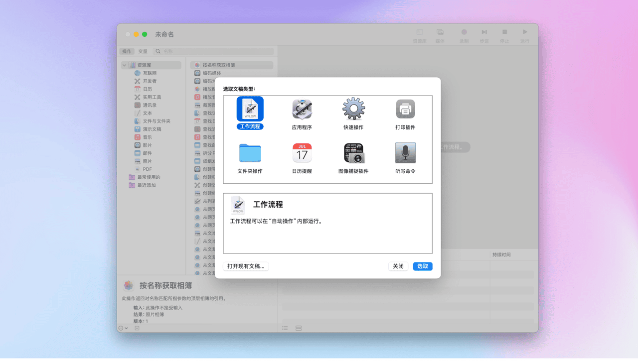Select 互联网 in the library sidebar
The height and width of the screenshot is (364, 638).
(x=150, y=73)
